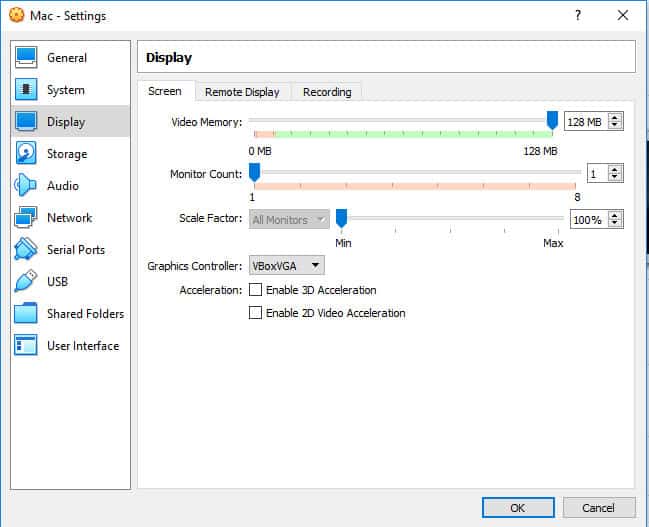Image resolution: width=649 pixels, height=527 pixels.
Task: Select the System chip icon
Action: (x=26, y=89)
